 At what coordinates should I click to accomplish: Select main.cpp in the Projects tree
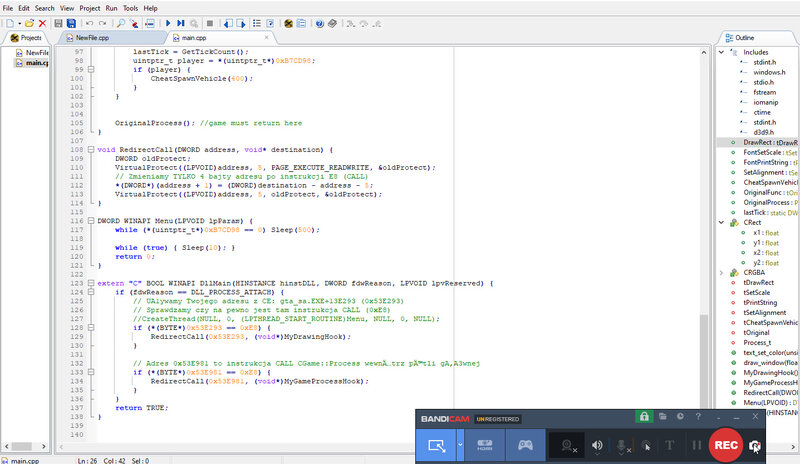tap(33, 63)
